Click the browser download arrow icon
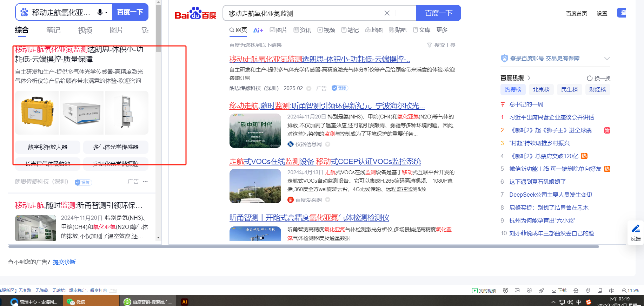This screenshot has height=306, width=644. point(554,291)
